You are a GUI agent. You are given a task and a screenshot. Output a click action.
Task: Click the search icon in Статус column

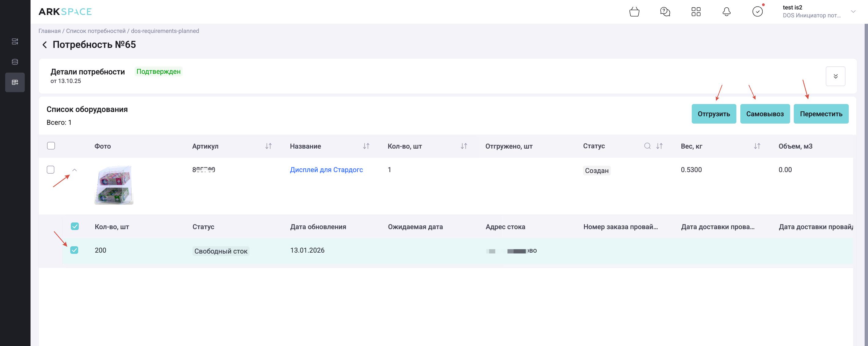pyautogui.click(x=647, y=146)
